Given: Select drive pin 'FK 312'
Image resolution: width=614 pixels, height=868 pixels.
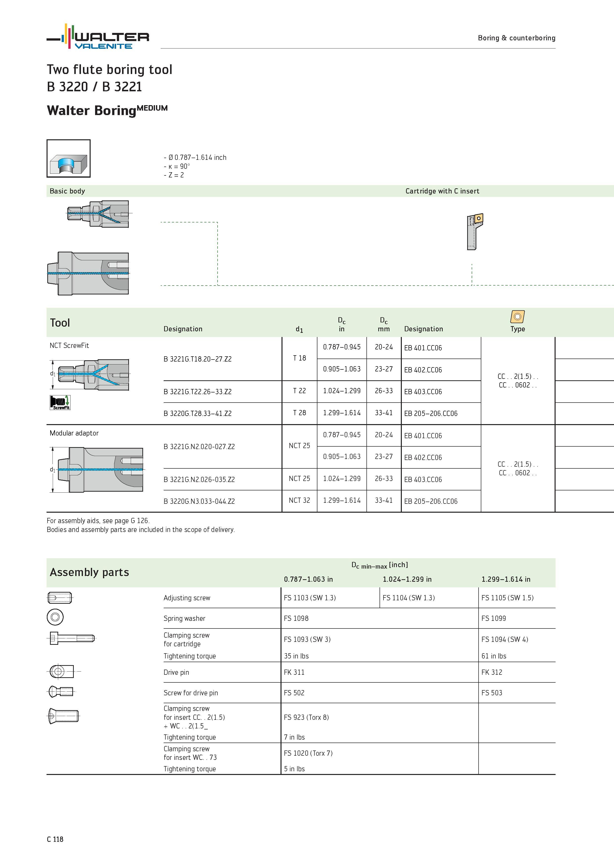Looking at the screenshot, I should point(492,672).
